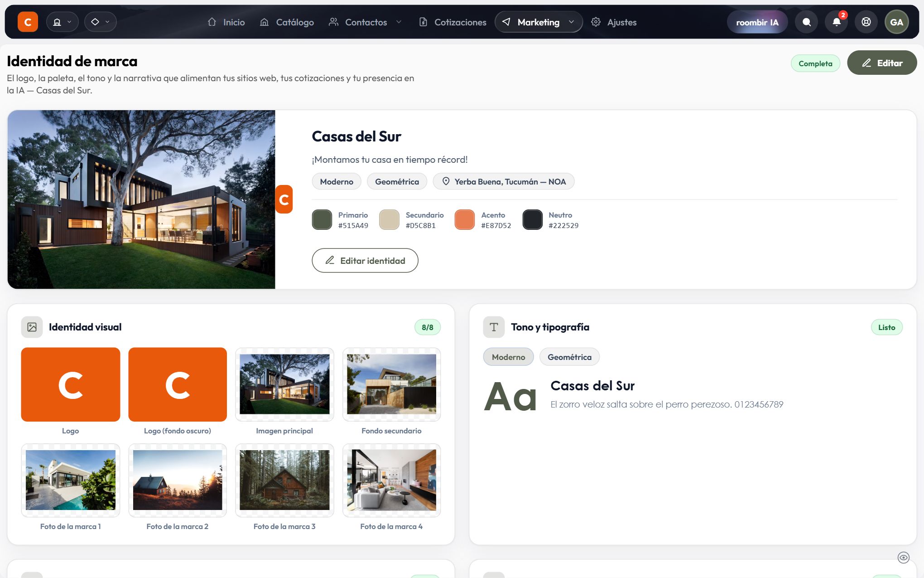The height and width of the screenshot is (578, 924).
Task: Open the Cotizaciones menu item
Action: click(452, 22)
